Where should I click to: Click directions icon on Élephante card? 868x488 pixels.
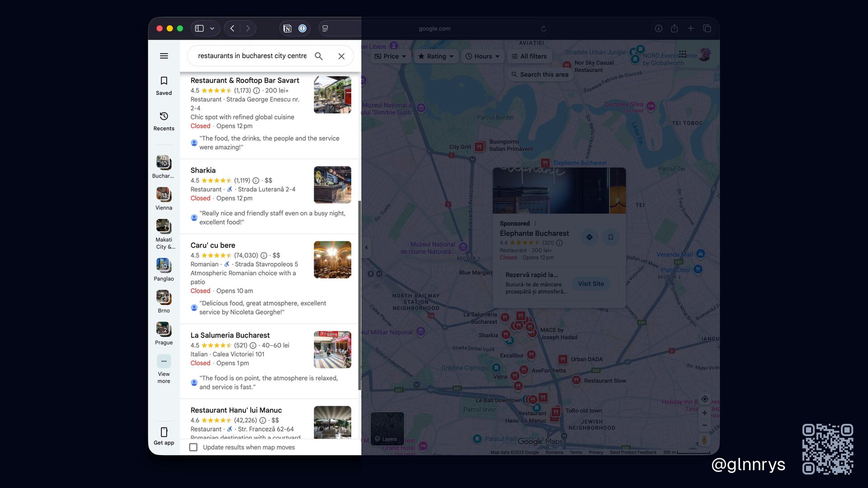[x=589, y=237]
